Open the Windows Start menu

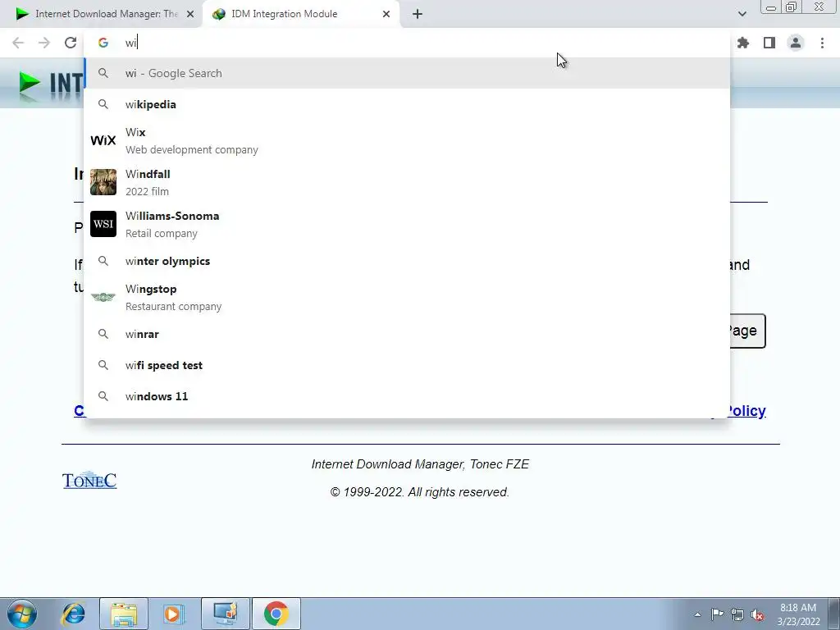(x=22, y=614)
